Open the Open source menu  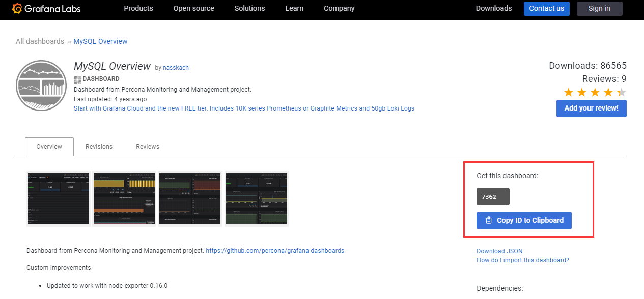[x=193, y=8]
